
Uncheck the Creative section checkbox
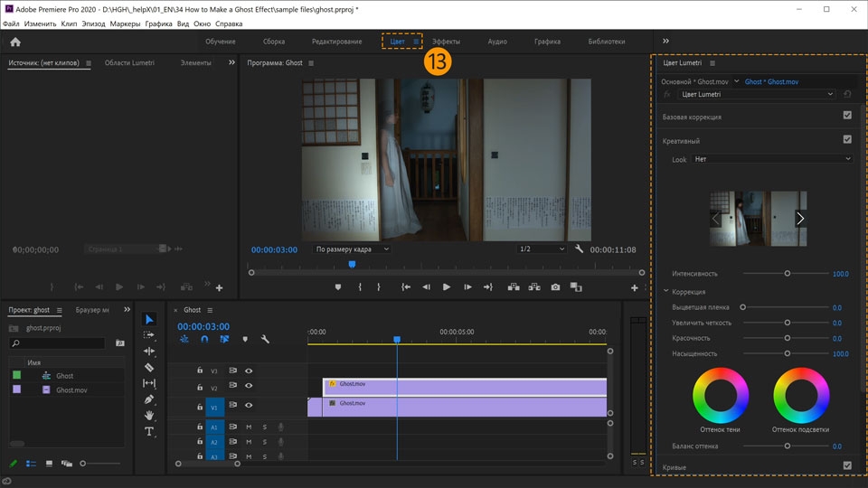847,140
